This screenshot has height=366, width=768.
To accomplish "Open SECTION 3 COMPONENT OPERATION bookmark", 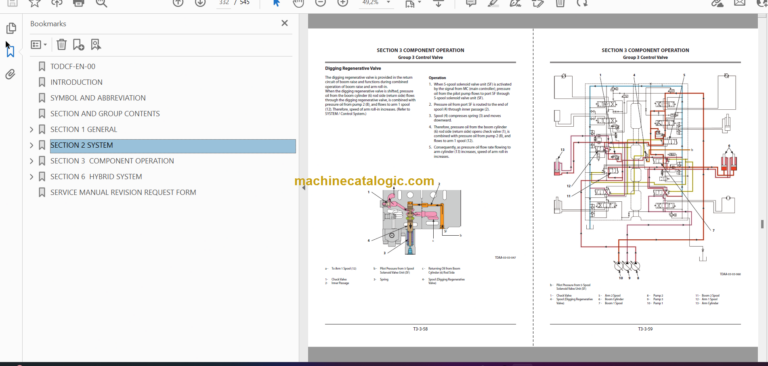I will (x=112, y=161).
